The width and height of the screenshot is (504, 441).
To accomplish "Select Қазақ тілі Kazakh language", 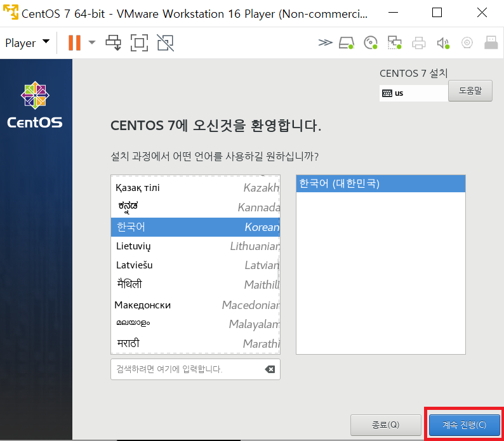I will 196,187.
